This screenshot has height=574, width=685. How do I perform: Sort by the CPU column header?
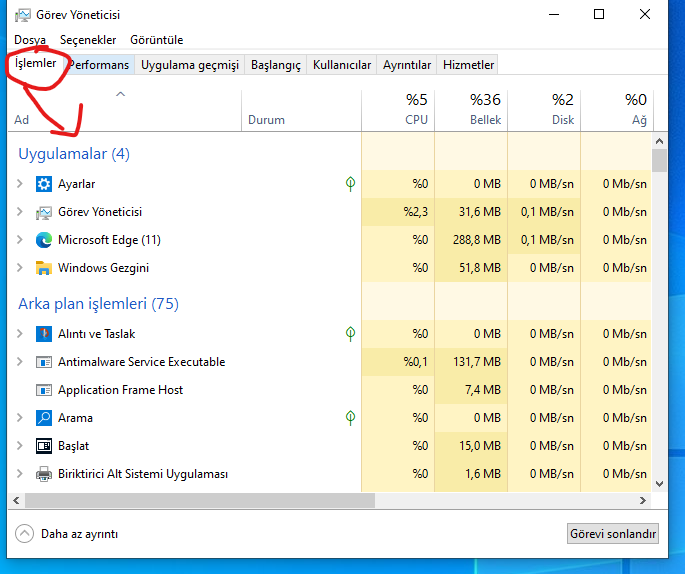[x=398, y=111]
